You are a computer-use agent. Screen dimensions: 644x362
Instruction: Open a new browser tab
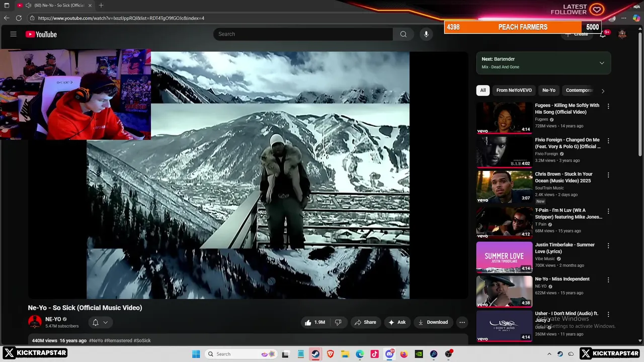pos(101,5)
